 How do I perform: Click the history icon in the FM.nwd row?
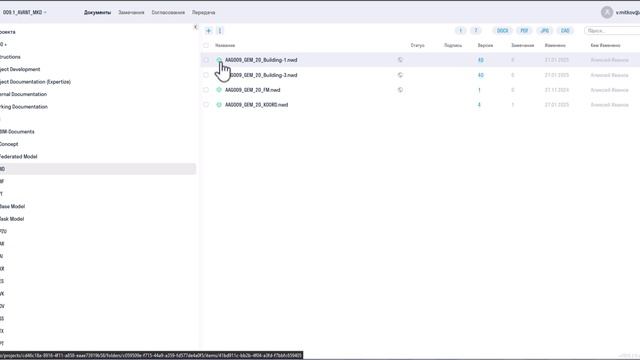tap(400, 90)
